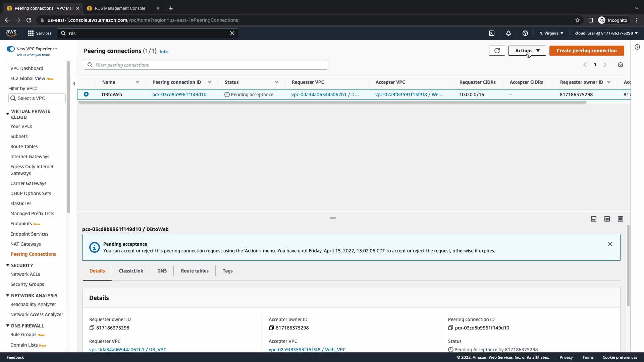Refresh the peering connections list
Screen dimensions: 644x362
[497, 51]
